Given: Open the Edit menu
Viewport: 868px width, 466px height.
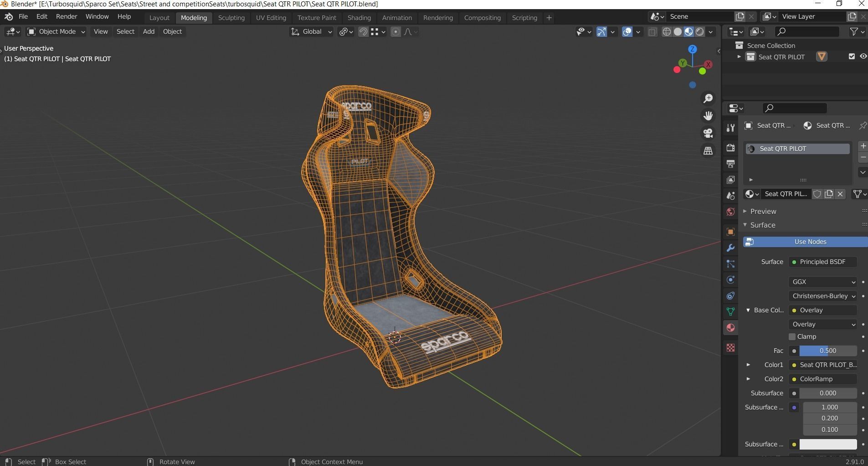Looking at the screenshot, I should point(42,17).
